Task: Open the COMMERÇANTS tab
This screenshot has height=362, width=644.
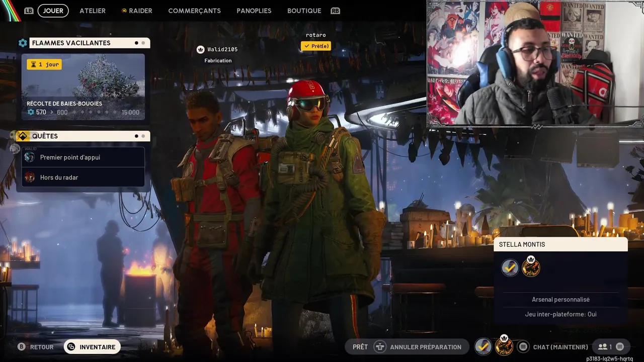Action: 194,11
